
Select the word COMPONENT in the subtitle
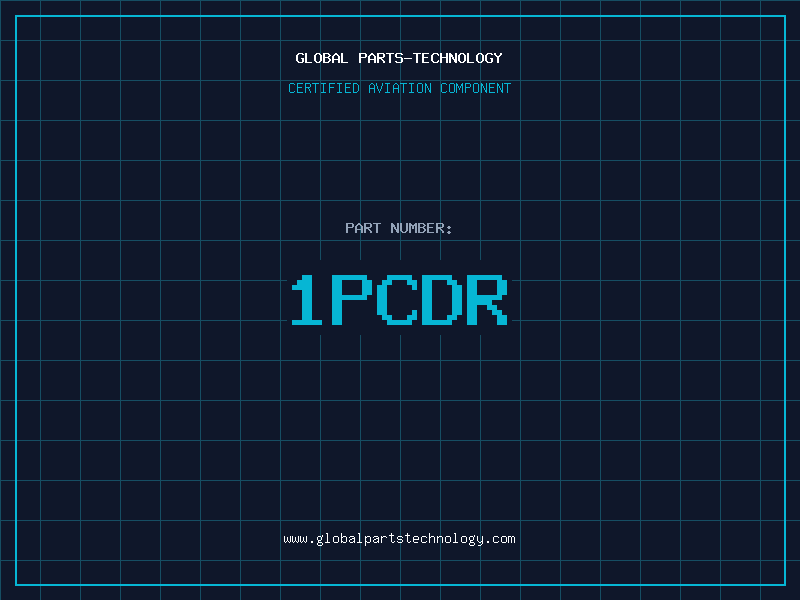476,88
